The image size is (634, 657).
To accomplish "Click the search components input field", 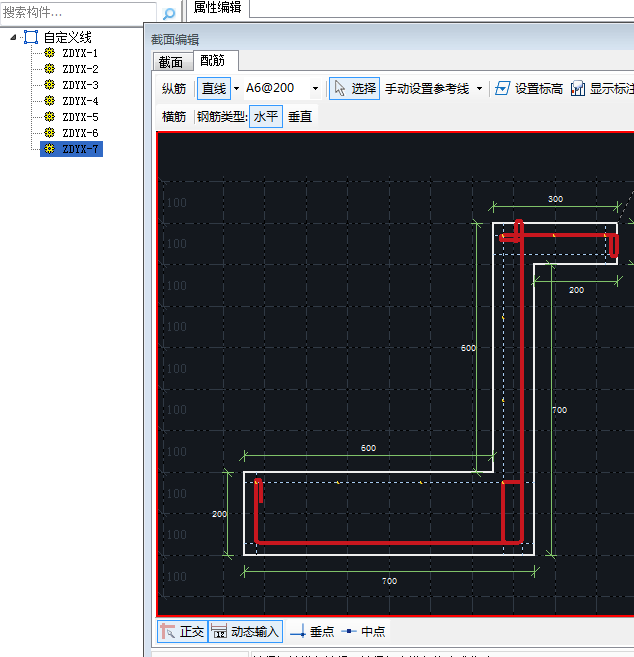I will (x=79, y=13).
